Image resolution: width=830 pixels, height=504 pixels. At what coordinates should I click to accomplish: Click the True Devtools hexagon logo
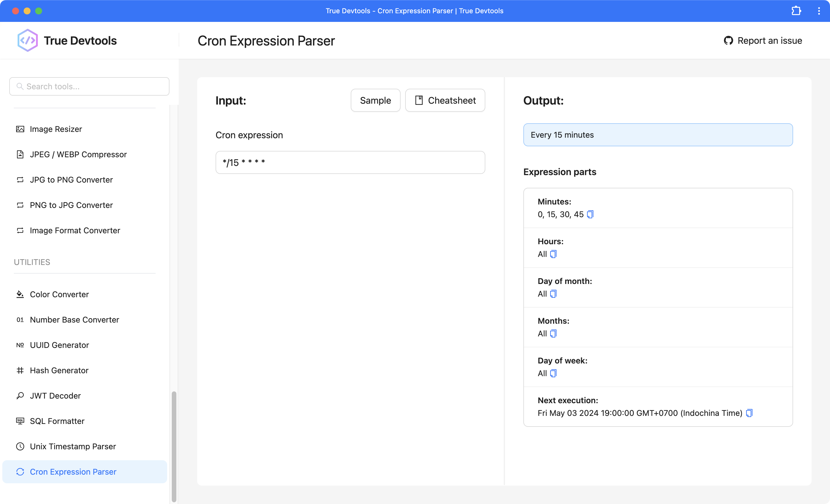pos(28,40)
